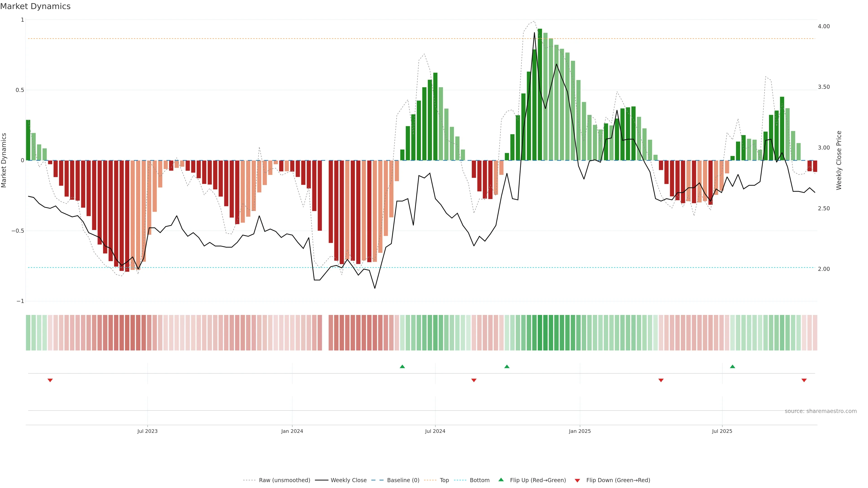Click the Jan 2025 axis label
The width and height of the screenshot is (868, 488).
[580, 431]
